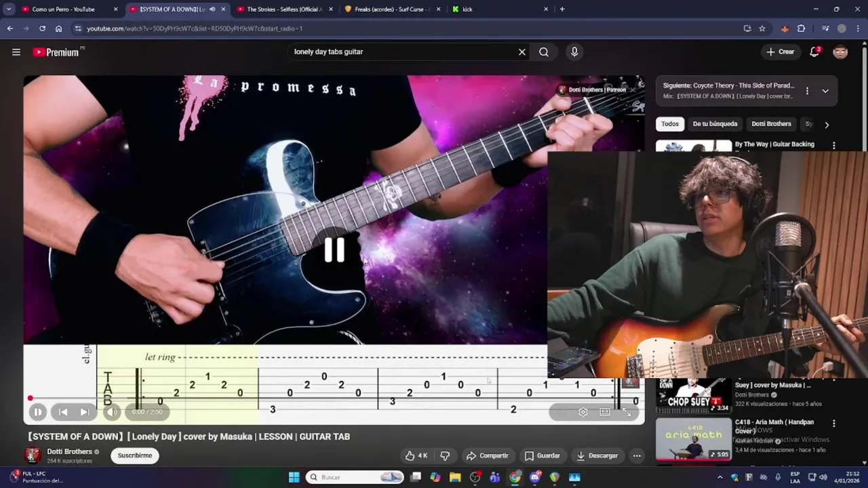Image resolution: width=868 pixels, height=488 pixels.
Task: Open a new browser tab
Action: click(562, 9)
